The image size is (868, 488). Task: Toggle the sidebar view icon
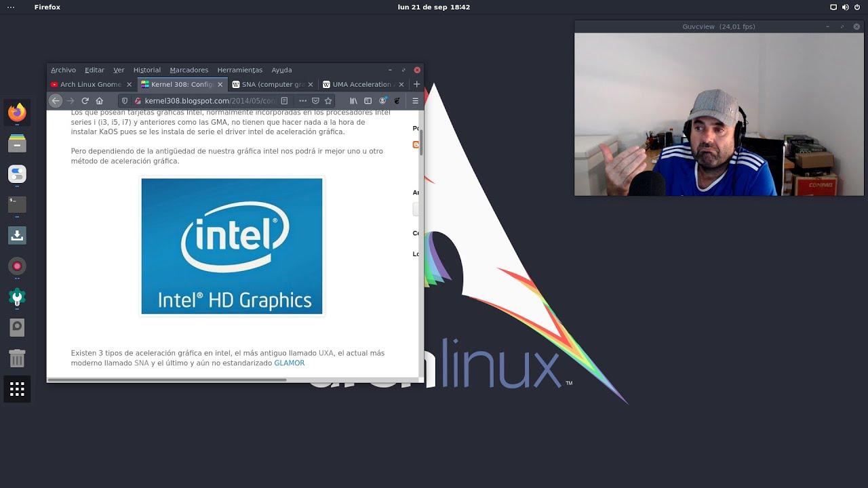pos(367,100)
